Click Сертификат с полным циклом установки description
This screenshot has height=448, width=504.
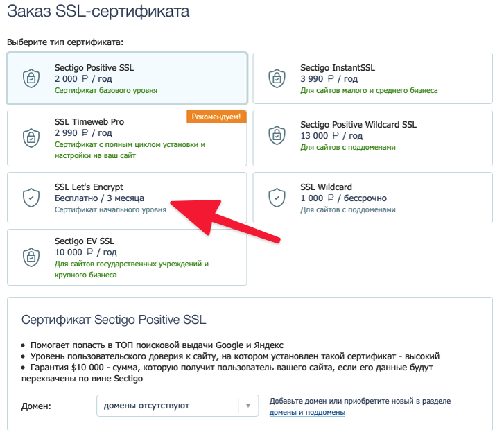[130, 150]
